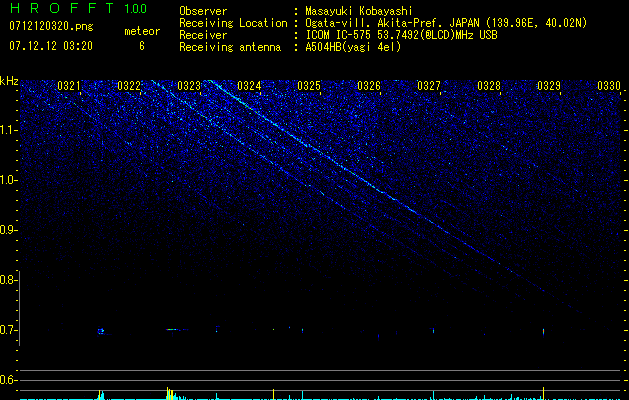The height and width of the screenshot is (400, 629).
Task: Click observer name Masayuki Kobayashi
Action: point(359,11)
